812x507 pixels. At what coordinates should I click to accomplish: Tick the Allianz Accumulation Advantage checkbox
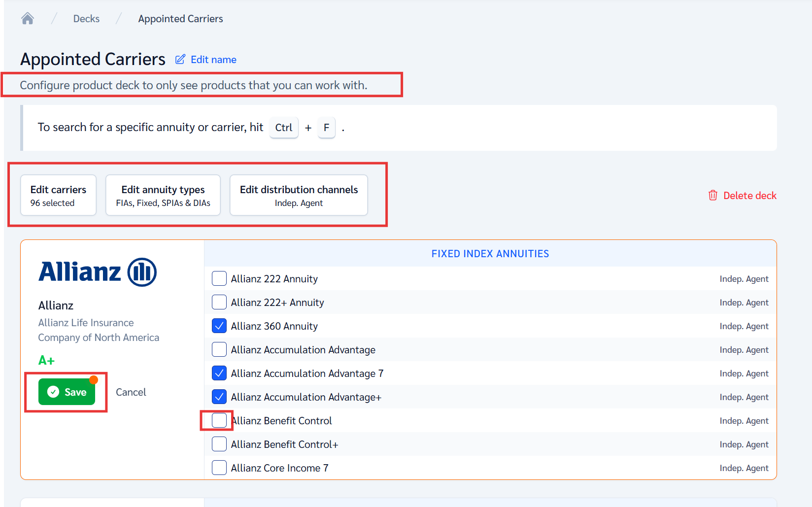pyautogui.click(x=219, y=349)
